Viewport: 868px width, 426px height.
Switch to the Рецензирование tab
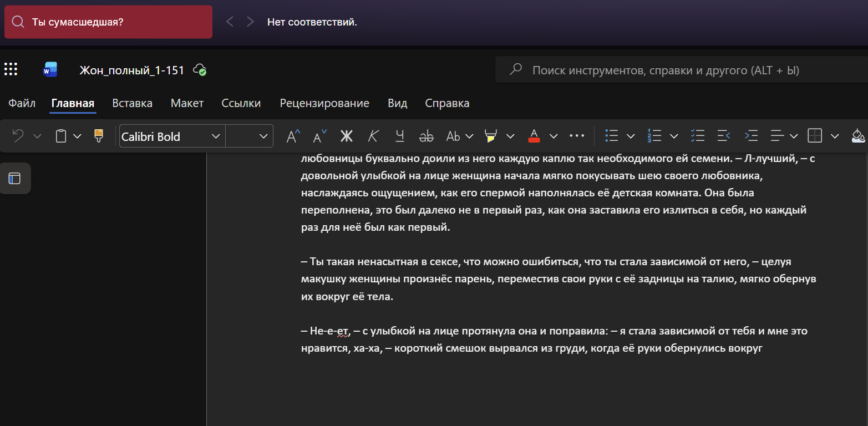pos(324,103)
